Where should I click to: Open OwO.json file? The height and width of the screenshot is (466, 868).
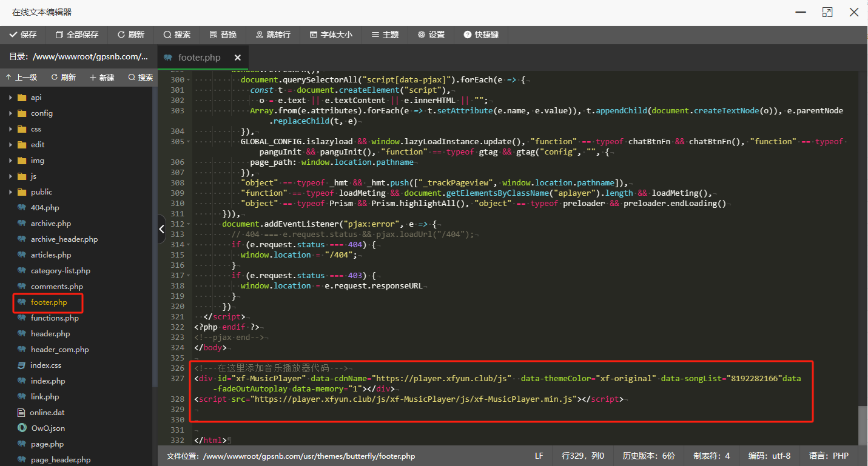48,428
